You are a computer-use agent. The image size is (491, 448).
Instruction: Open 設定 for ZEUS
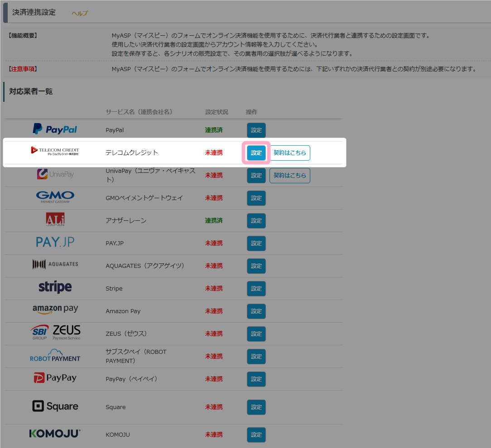pyautogui.click(x=256, y=334)
